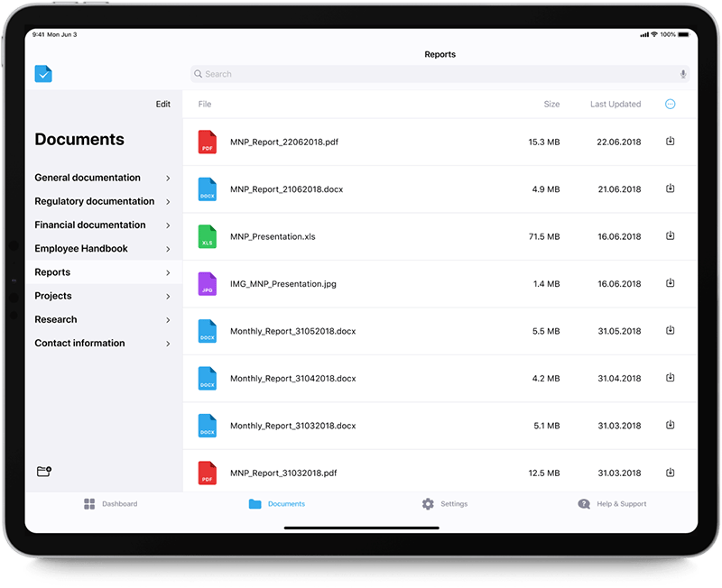Open Contact information folder
The width and height of the screenshot is (722, 588).
[103, 343]
